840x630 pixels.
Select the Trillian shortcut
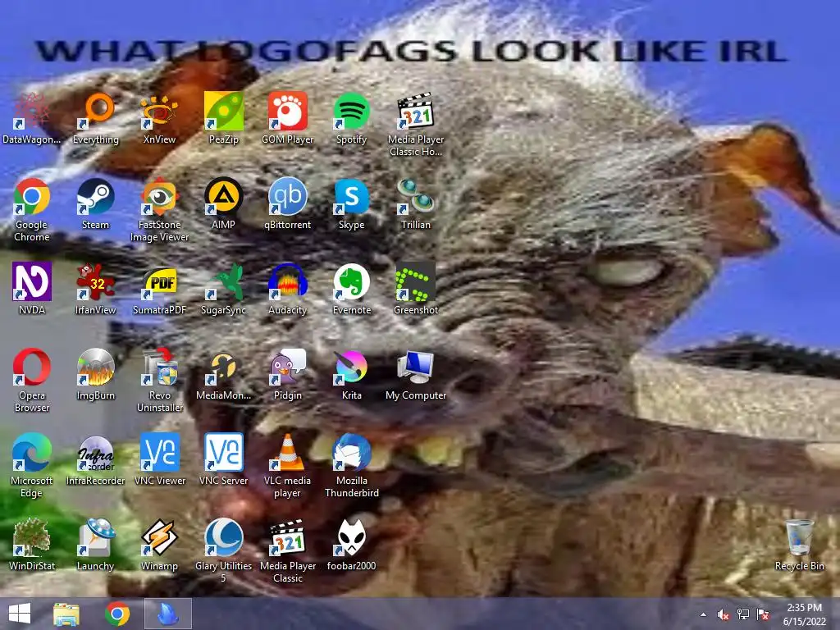(416, 204)
